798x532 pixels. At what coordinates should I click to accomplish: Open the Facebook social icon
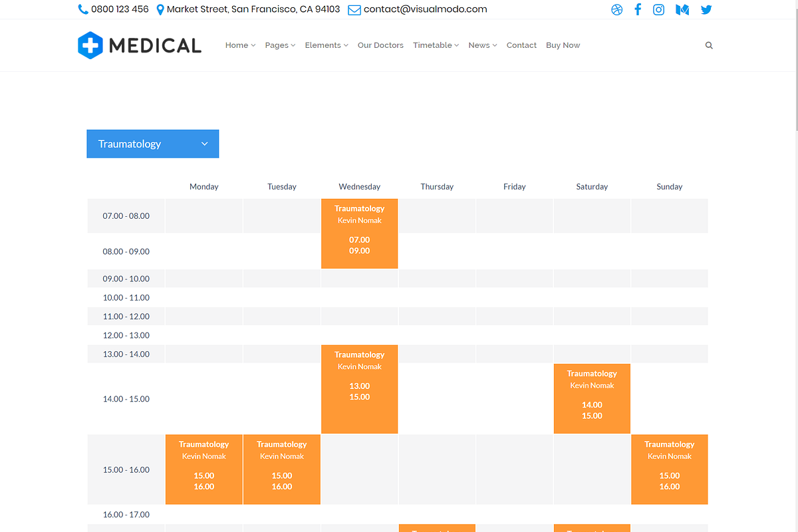638,9
